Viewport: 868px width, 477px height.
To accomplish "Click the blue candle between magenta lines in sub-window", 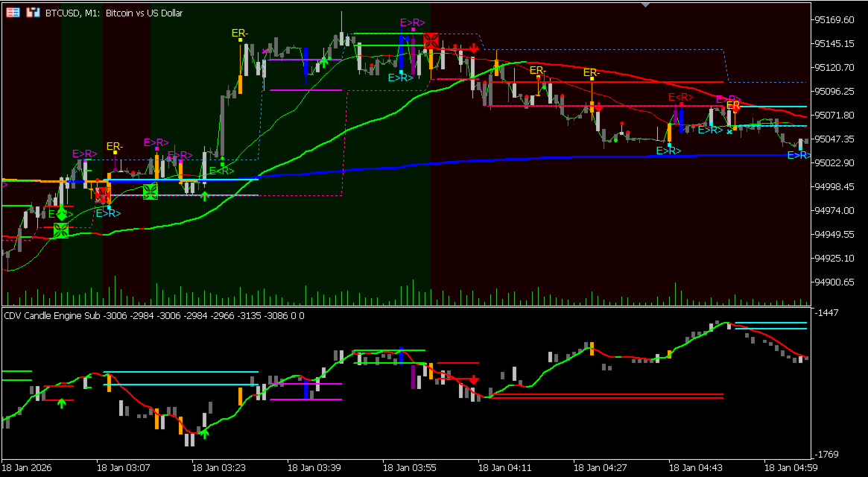I will [306, 390].
